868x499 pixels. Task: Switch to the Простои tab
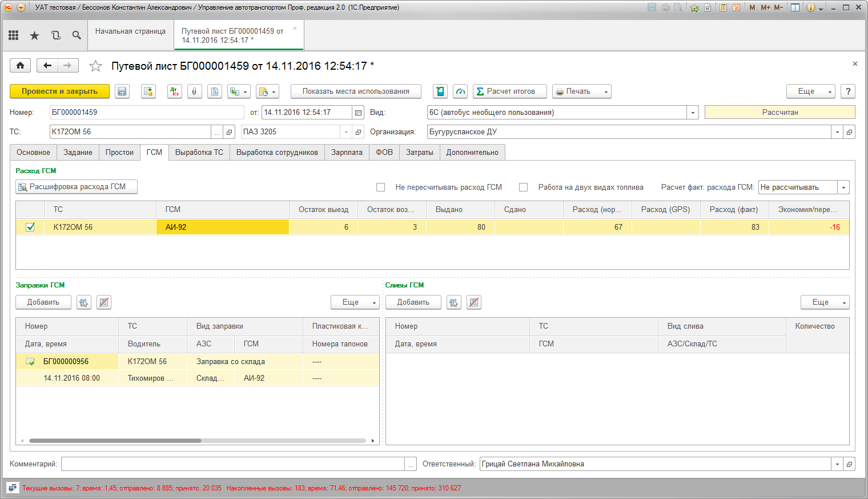pos(119,153)
